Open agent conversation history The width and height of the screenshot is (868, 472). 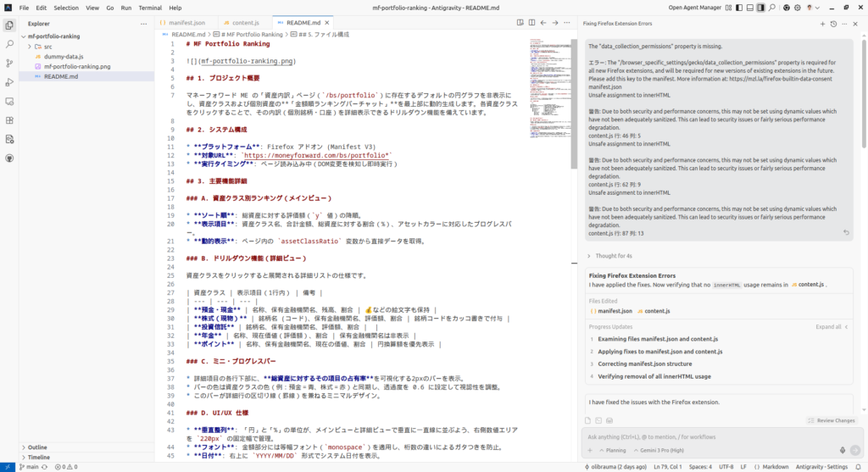click(x=834, y=24)
